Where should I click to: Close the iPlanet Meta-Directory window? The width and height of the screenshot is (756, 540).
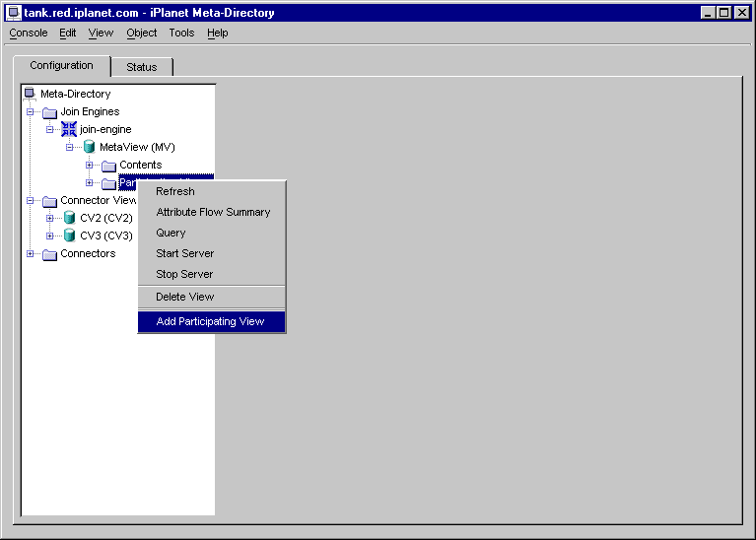click(742, 13)
